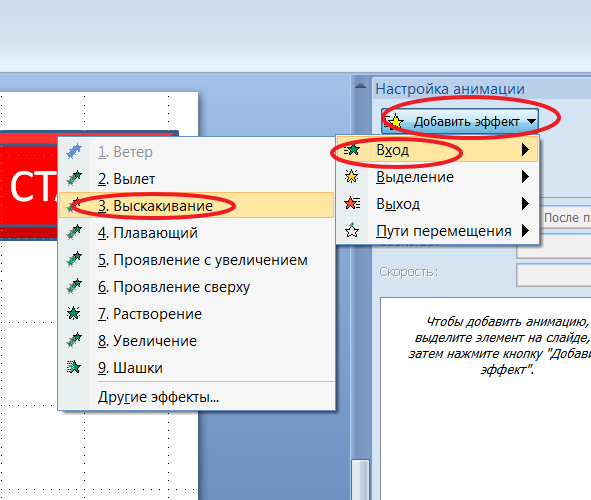Click the disabled '1. Ветер' entry
This screenshot has height=500, width=591.
pyautogui.click(x=197, y=152)
